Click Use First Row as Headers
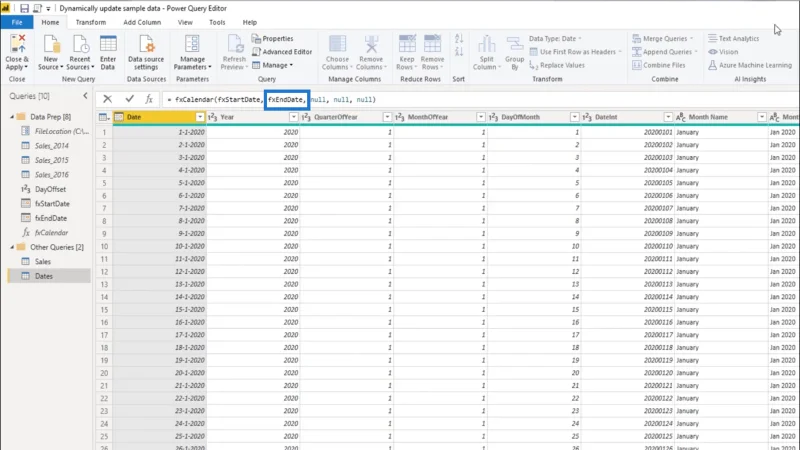 click(576, 52)
